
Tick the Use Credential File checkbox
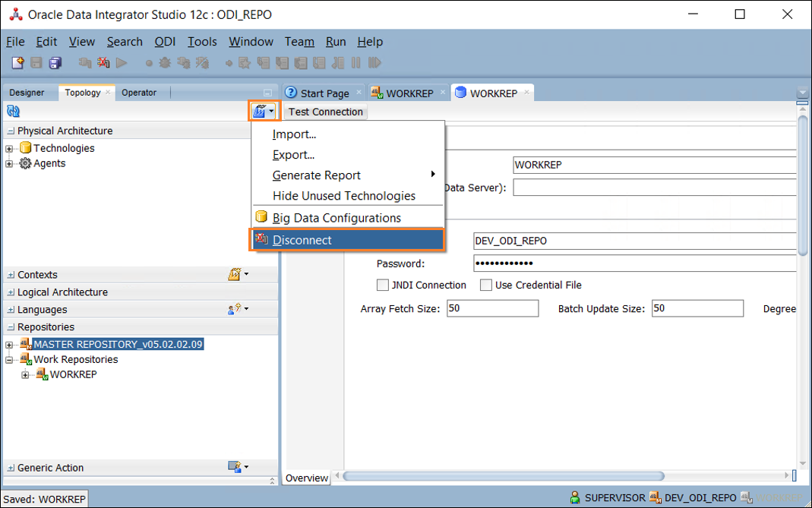coord(486,286)
